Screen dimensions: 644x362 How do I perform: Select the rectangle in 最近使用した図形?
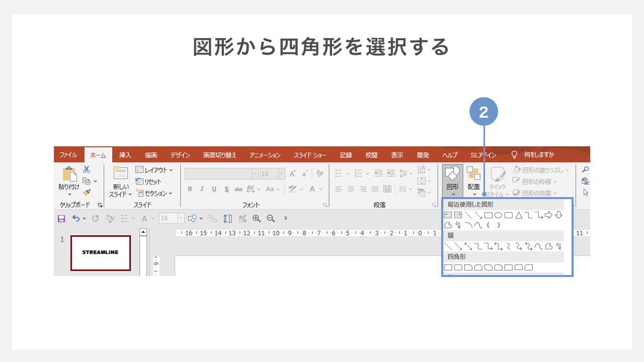coord(489,215)
